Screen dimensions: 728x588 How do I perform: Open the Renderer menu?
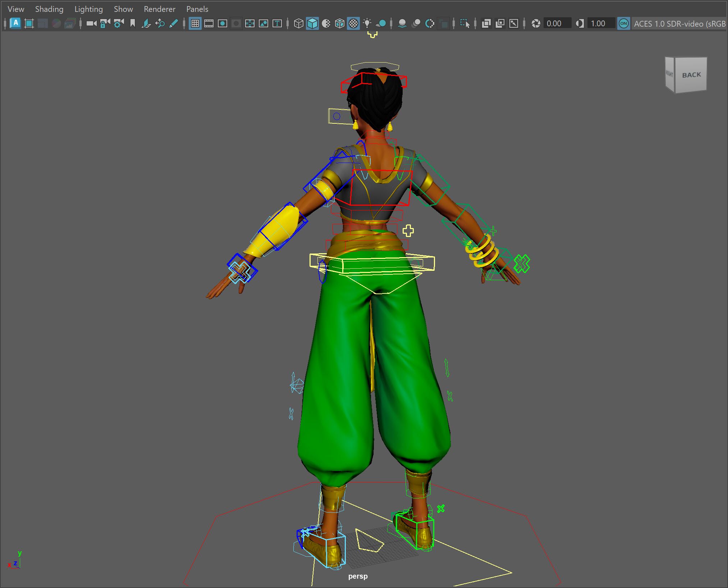(x=160, y=9)
